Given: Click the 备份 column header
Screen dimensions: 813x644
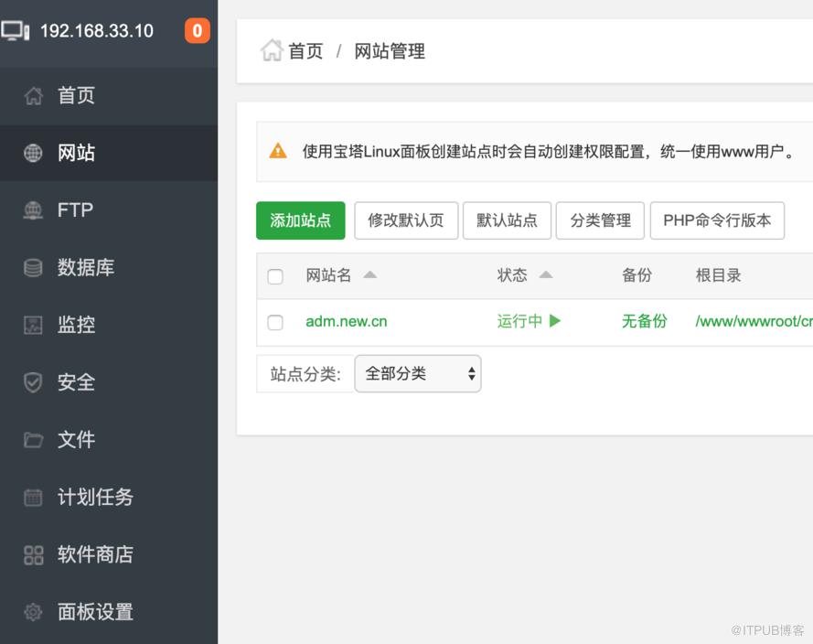Looking at the screenshot, I should pyautogui.click(x=636, y=274).
